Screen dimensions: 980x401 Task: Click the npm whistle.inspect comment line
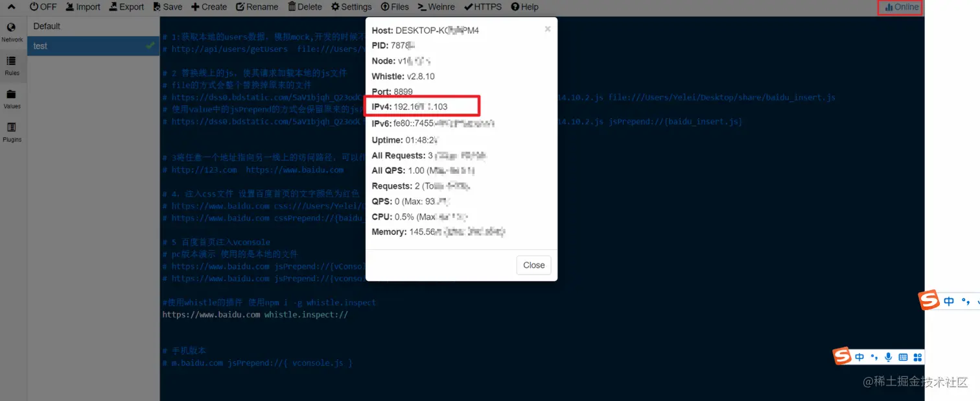[x=269, y=302]
